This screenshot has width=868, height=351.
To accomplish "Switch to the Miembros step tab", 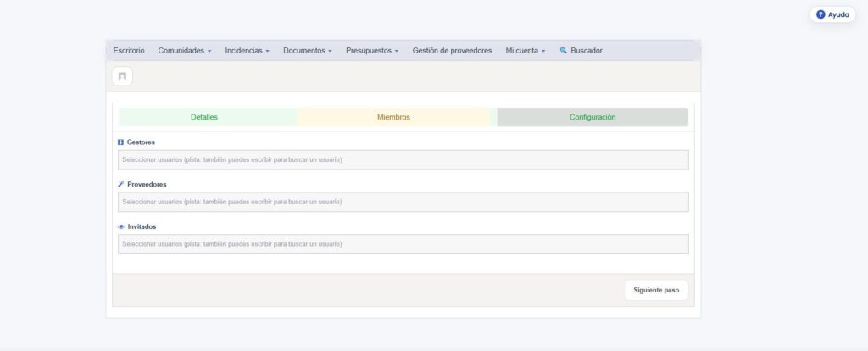I will pyautogui.click(x=393, y=117).
